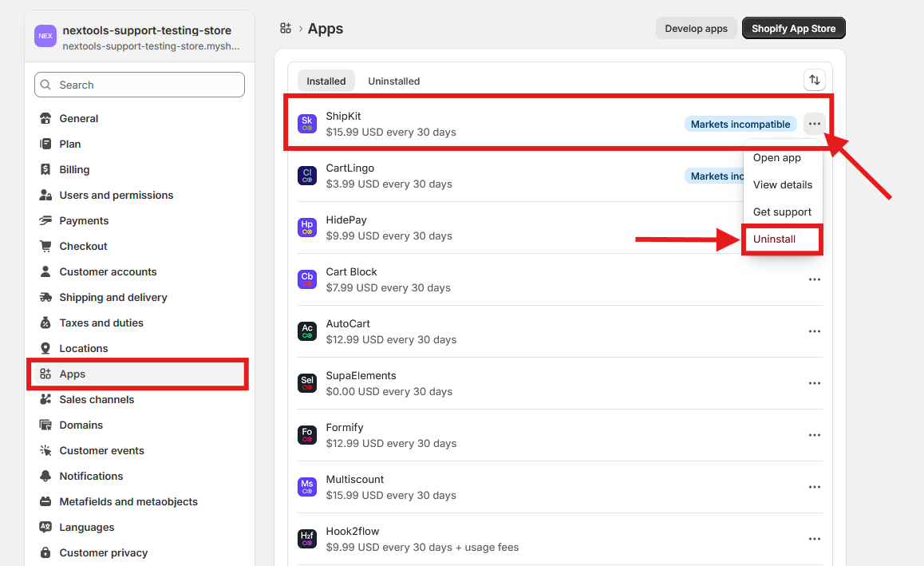Click the SupaElements app icon
This screenshot has height=566, width=924.
coord(307,383)
